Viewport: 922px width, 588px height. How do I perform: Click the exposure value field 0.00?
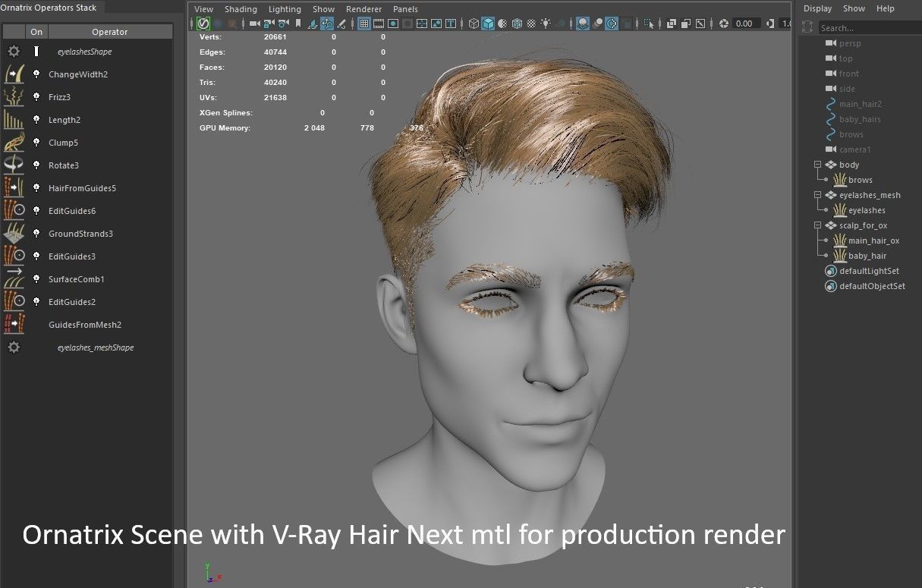tap(745, 24)
